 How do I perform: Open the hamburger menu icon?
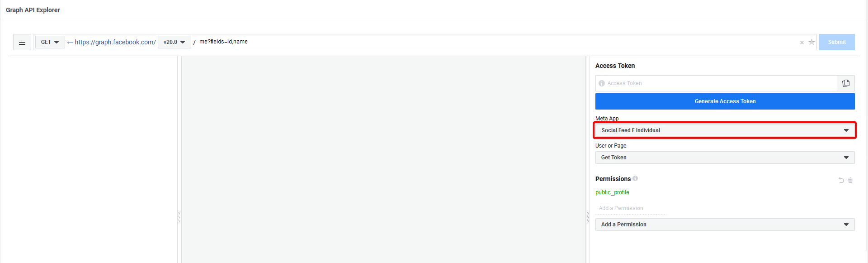click(22, 42)
